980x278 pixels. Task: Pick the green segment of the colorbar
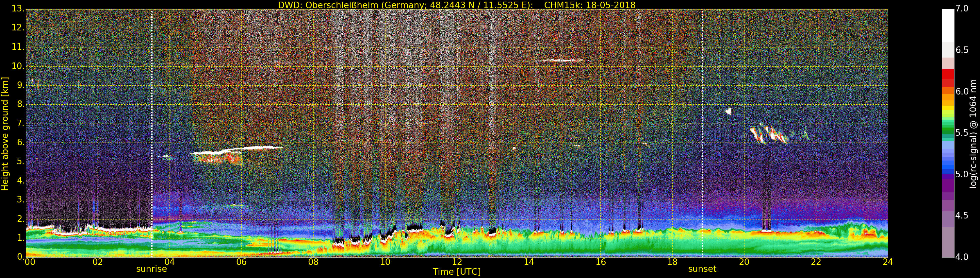(x=948, y=130)
